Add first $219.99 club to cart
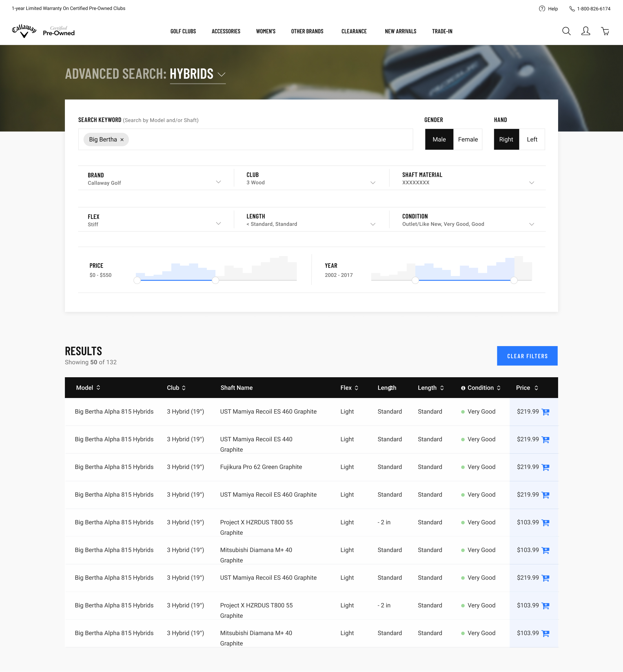Screen dimensions: 623x672 (545, 412)
